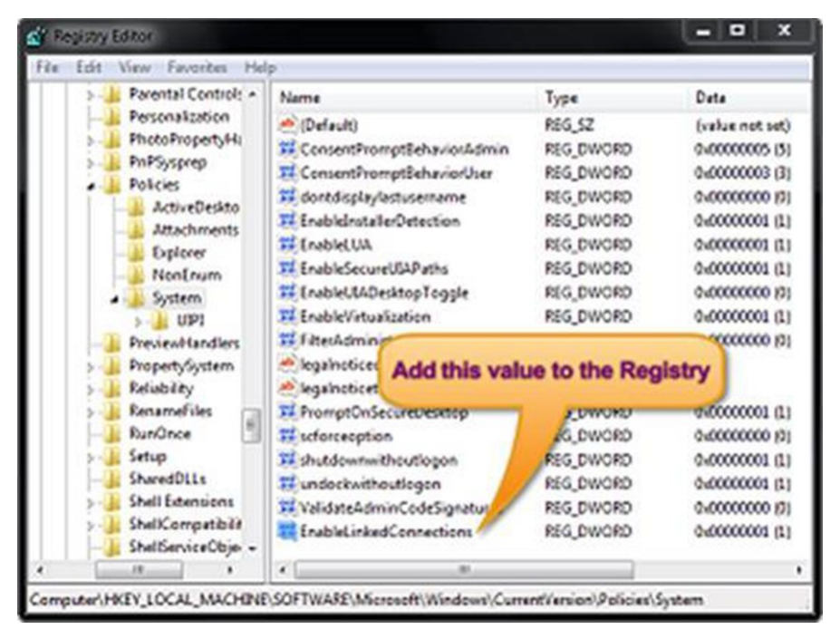Select the EnableLinkedConnections value name
The height and width of the screenshot is (639, 840).
click(386, 531)
